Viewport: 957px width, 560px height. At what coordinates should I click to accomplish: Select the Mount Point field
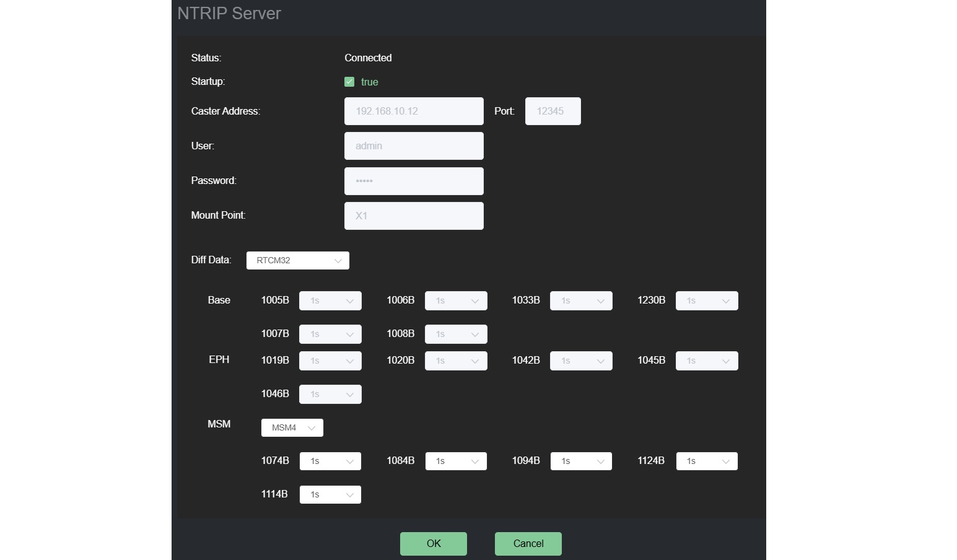point(413,216)
